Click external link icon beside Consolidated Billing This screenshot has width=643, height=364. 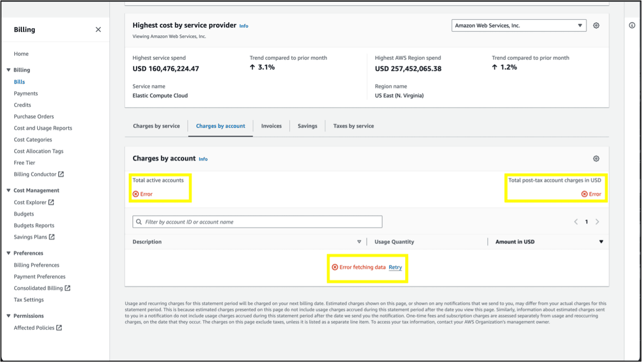click(x=68, y=288)
